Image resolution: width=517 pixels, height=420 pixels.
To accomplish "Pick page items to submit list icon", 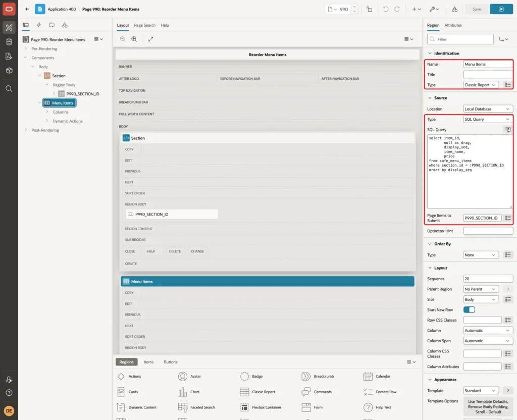I will pos(508,218).
